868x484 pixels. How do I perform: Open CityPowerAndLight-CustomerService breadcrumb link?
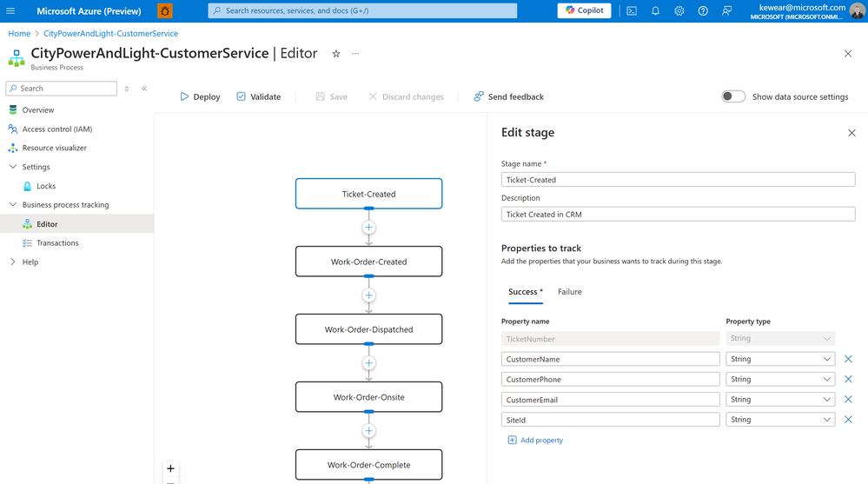110,33
